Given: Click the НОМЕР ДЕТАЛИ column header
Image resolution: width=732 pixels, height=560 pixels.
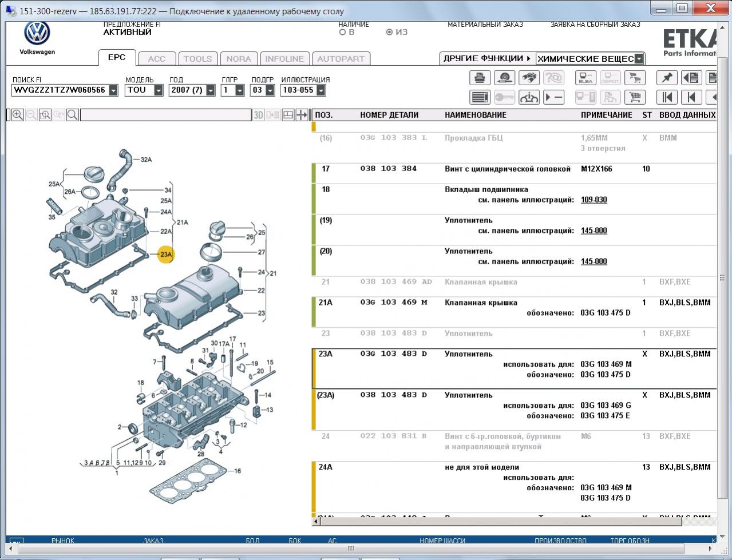Looking at the screenshot, I should pyautogui.click(x=389, y=115).
